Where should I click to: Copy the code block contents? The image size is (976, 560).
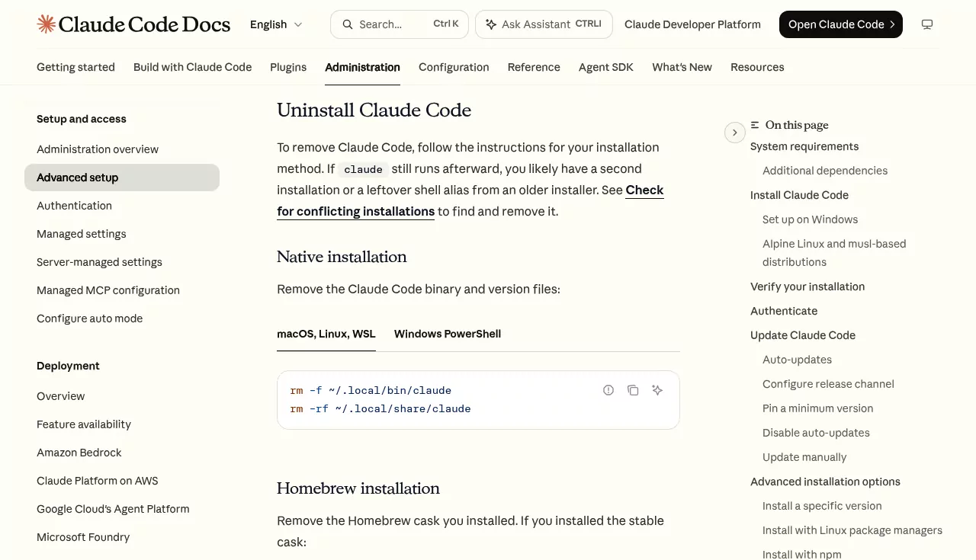click(633, 390)
